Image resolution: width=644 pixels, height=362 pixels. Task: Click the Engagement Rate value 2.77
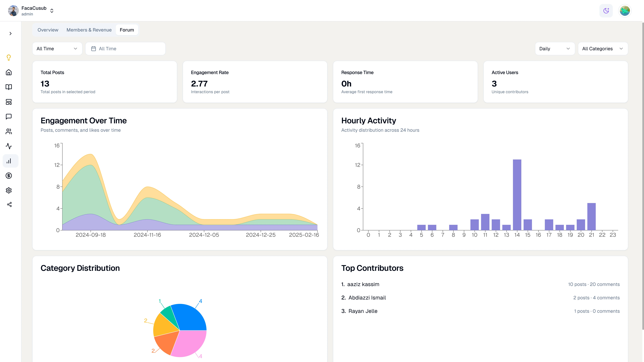coord(199,84)
